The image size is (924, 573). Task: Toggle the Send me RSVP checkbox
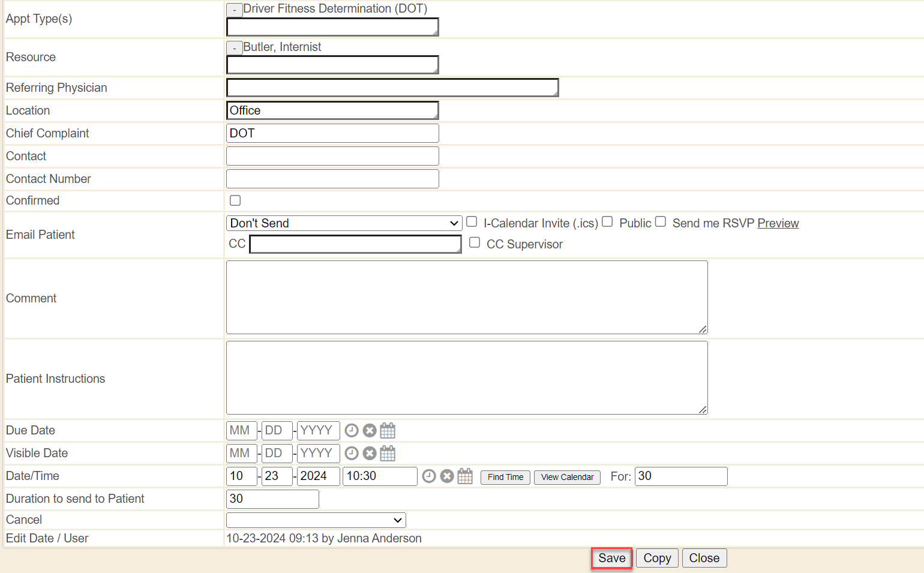click(x=661, y=222)
